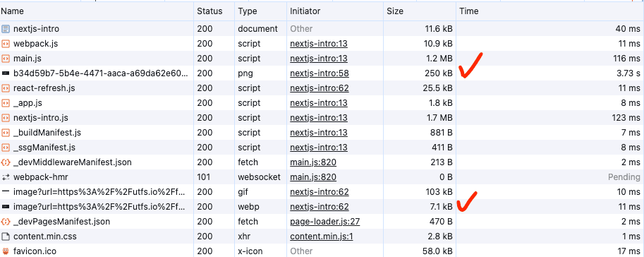Sort requests by the Type column header
Viewport: 644px width, 257px height.
coord(248,11)
